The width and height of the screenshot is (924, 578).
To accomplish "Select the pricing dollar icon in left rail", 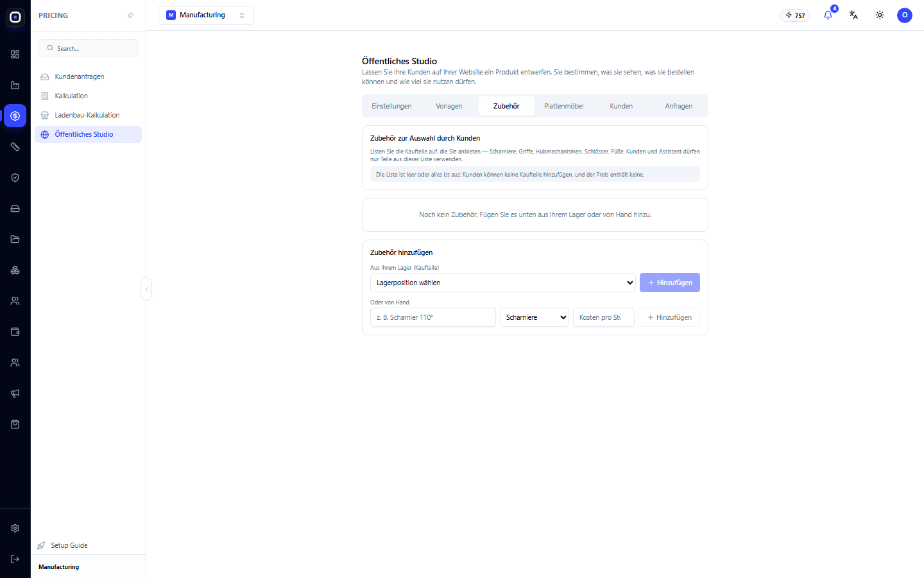I will [x=15, y=116].
